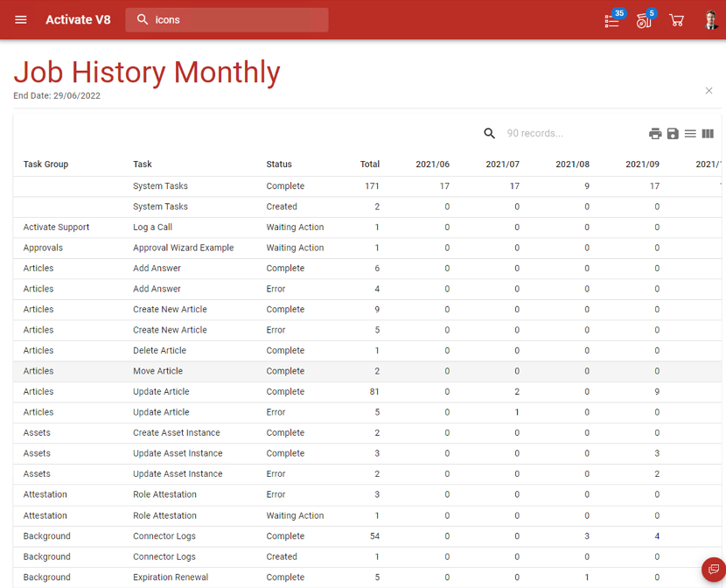Click the total value 171

pyautogui.click(x=372, y=186)
